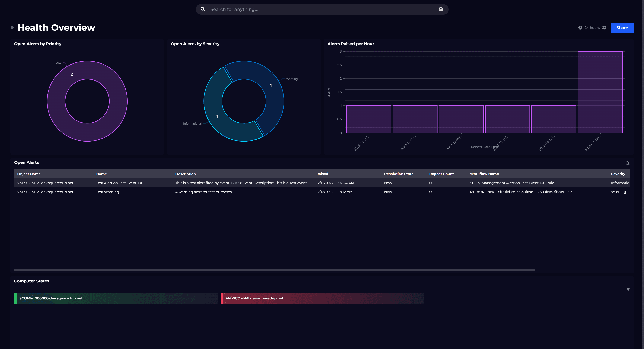Click the status dot beside Health Overview title

[12, 28]
